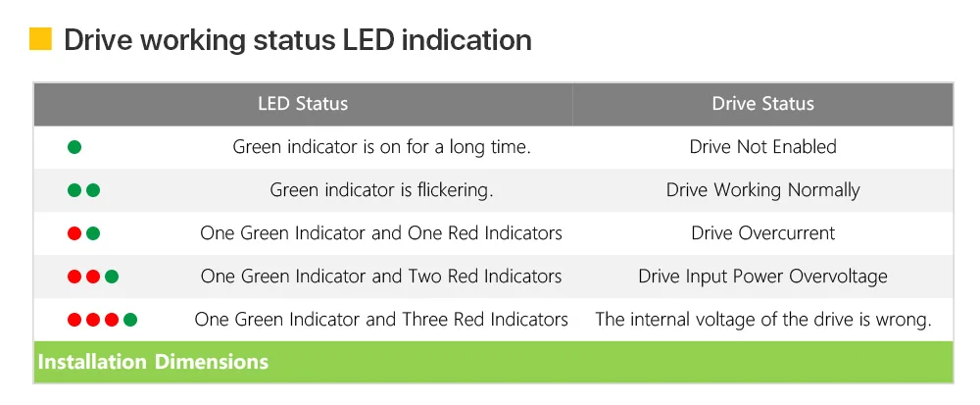980x405 pixels.
Task: Click green dot in the four-dot row
Action: point(130,320)
